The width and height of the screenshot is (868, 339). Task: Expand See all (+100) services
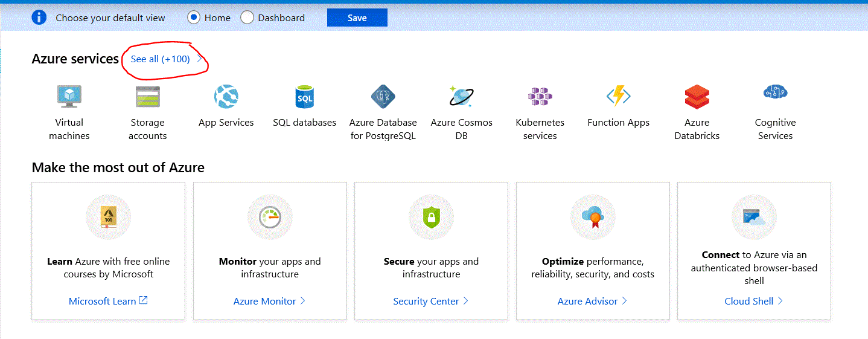pos(161,59)
